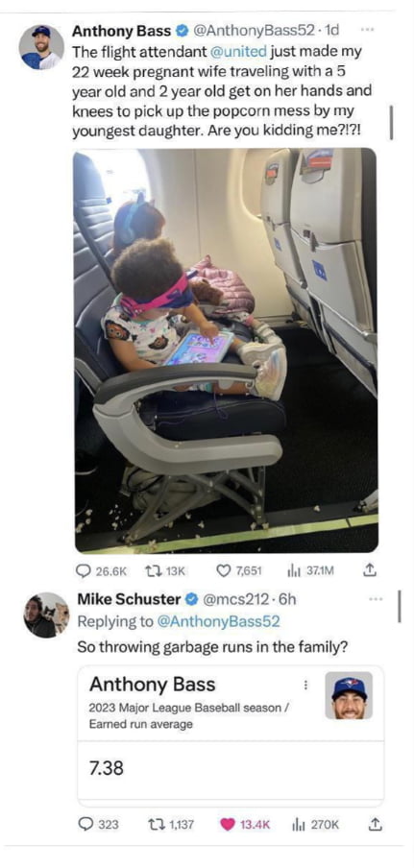Open more options on Mike Schuster's reply

376,599
